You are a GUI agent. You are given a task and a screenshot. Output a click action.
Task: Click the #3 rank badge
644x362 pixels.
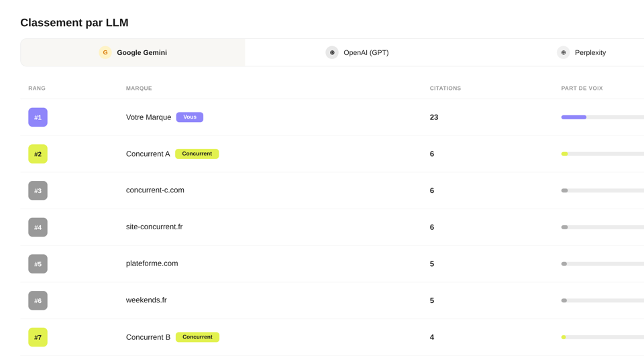[x=38, y=190]
